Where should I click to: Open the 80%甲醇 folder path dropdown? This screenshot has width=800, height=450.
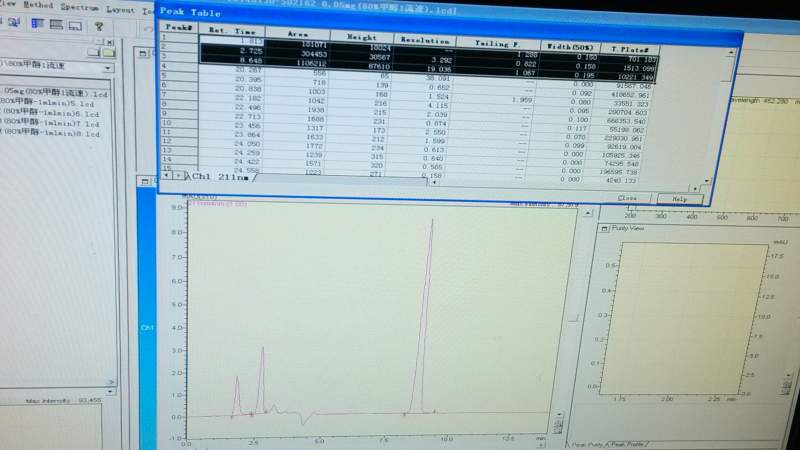[108, 68]
